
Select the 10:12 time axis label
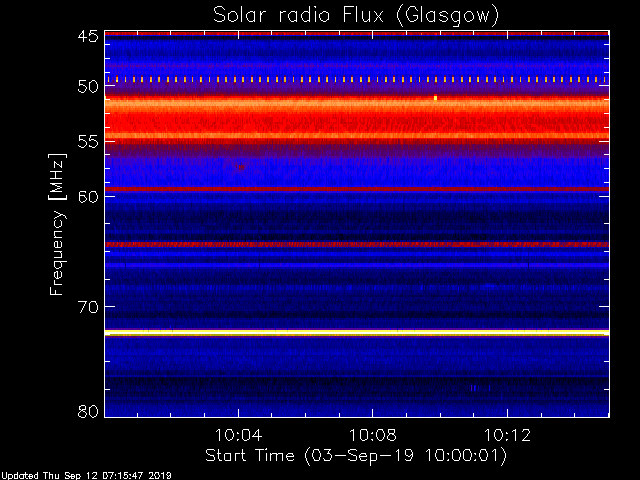click(x=507, y=435)
